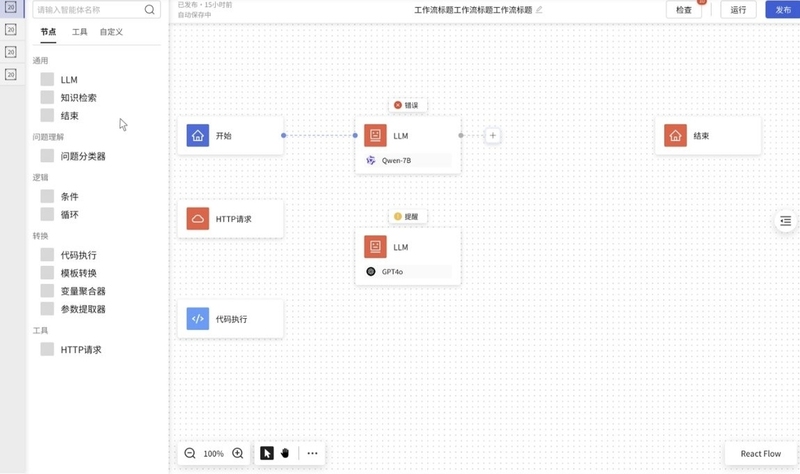Open the right-side panel list icon

click(785, 220)
